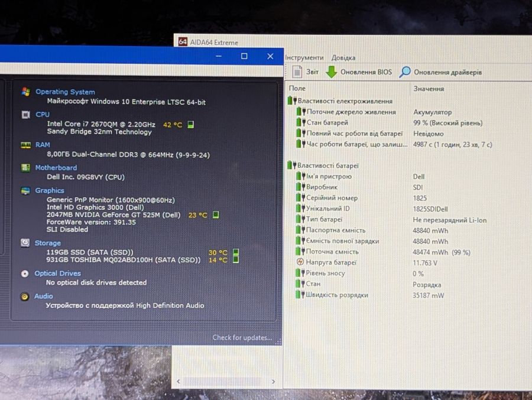The height and width of the screenshot is (400, 532).
Task: Click the right arrow of horizontal scrollbar
Action: [273, 382]
